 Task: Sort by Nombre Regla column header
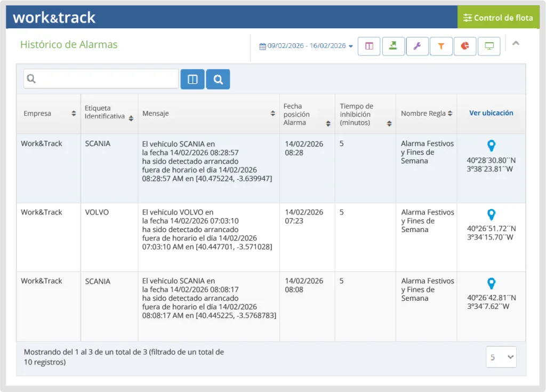tap(427, 114)
